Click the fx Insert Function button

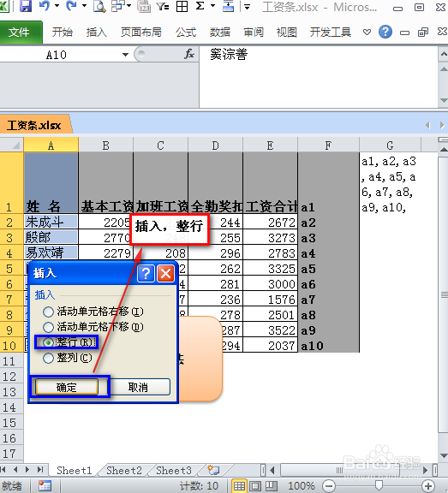point(189,55)
